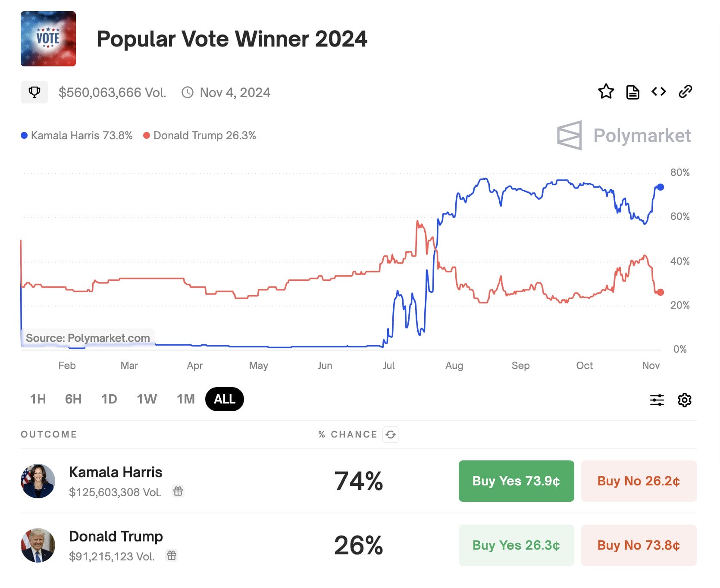This screenshot has width=720, height=588.
Task: Click the Polymarket logo
Action: coord(624,136)
